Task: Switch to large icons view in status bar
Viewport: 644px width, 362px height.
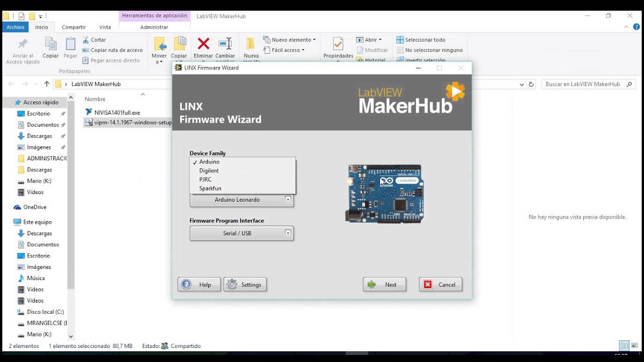Action: click(x=635, y=346)
